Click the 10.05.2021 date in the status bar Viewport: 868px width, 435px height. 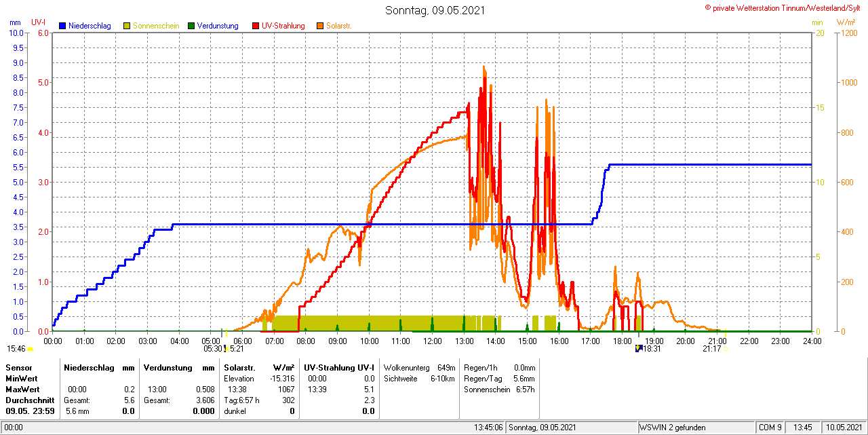click(x=844, y=428)
